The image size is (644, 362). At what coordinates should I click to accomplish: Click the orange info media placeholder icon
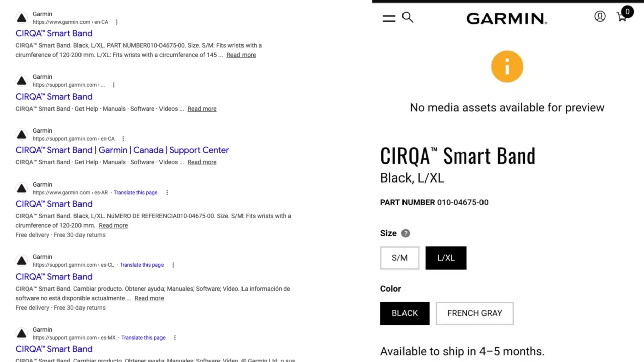(507, 66)
